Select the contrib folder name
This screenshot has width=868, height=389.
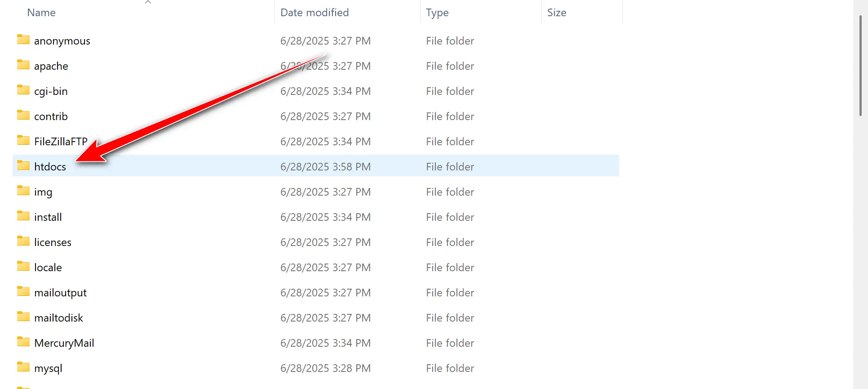pos(51,116)
